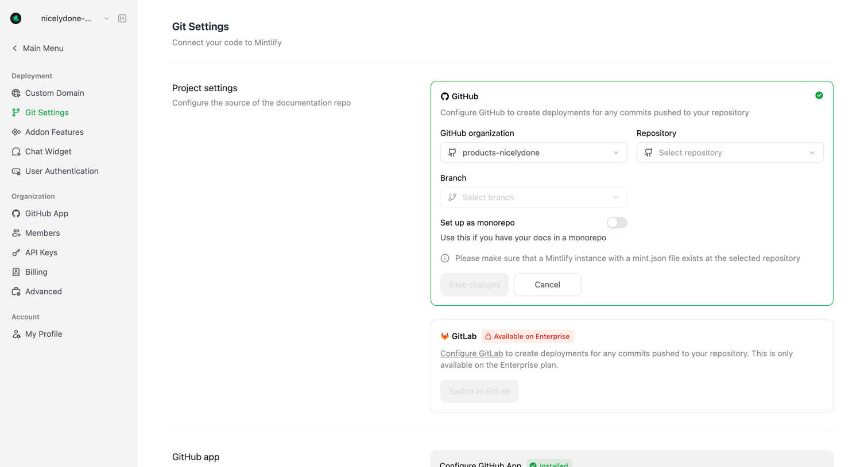Click the Configure GitHub App heading

pos(480,464)
